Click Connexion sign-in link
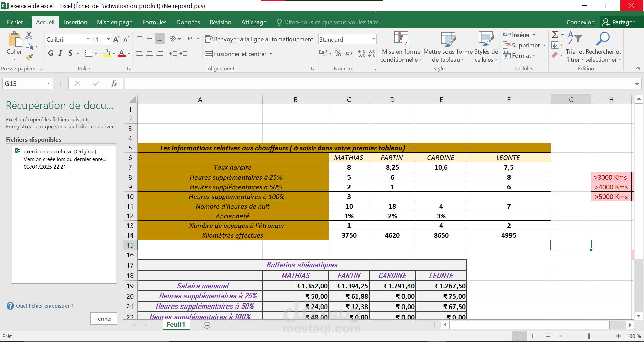This screenshot has height=342, width=644. point(580,22)
